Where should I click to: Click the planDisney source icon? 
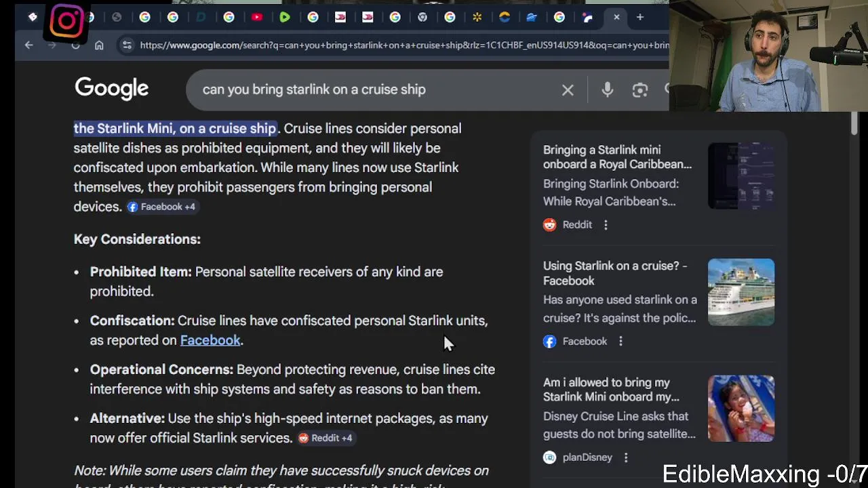point(550,457)
